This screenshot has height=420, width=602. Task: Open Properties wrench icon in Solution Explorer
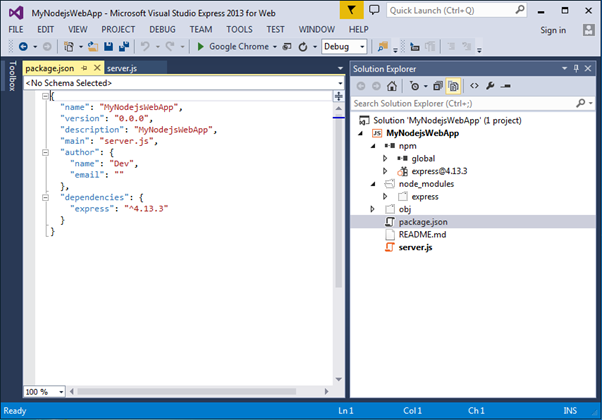490,86
